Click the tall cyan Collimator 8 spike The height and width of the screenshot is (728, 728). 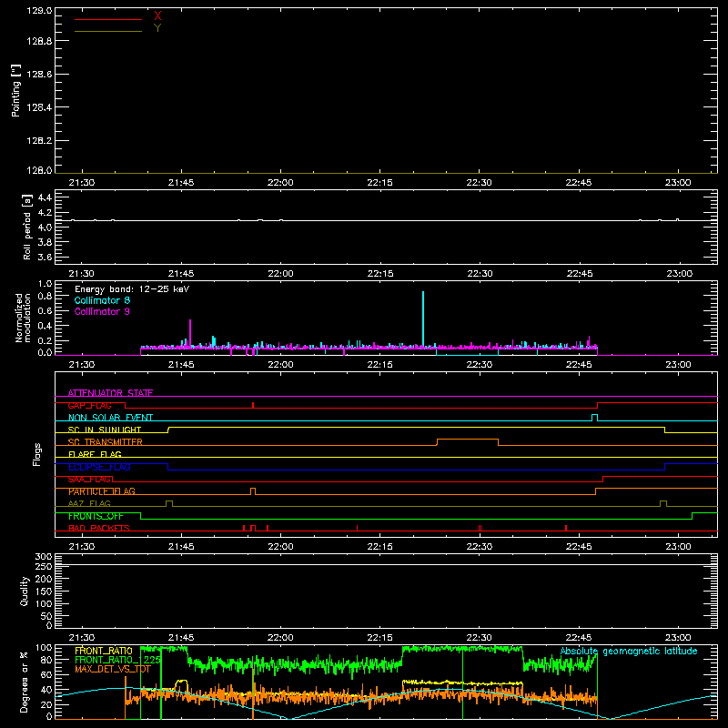[x=423, y=319]
